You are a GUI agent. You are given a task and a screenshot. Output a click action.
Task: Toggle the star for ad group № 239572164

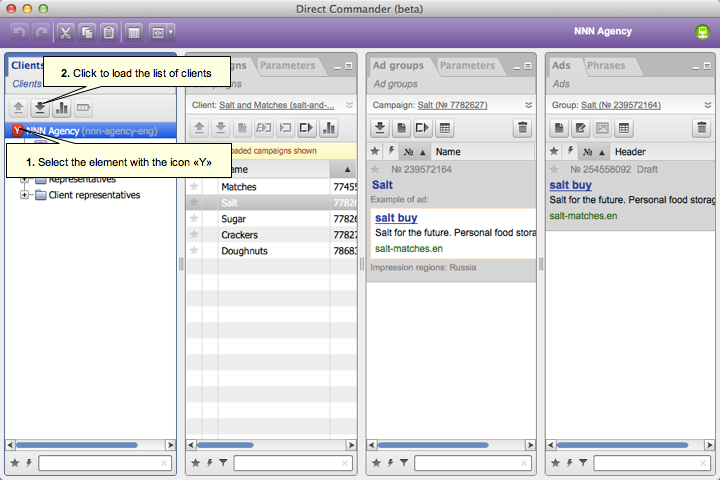[375, 169]
